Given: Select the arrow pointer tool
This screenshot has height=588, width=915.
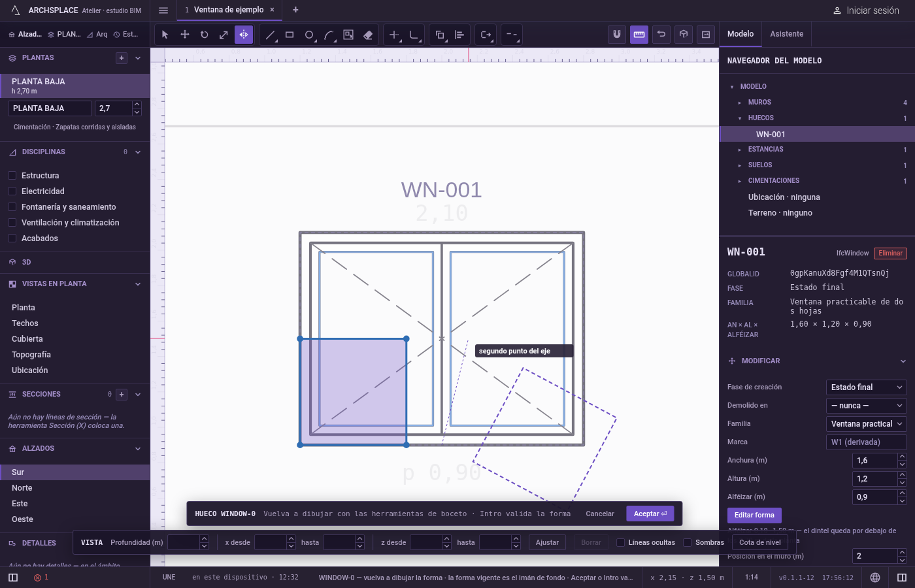Looking at the screenshot, I should tap(165, 35).
